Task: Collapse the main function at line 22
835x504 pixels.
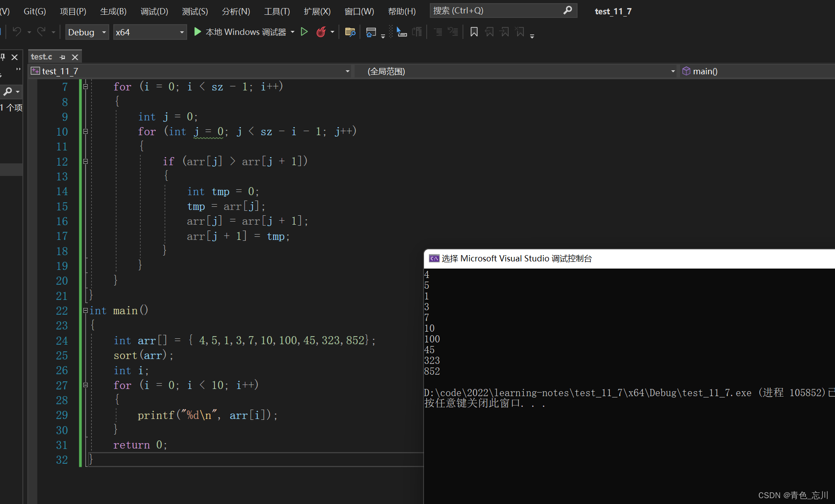Action: [x=85, y=310]
